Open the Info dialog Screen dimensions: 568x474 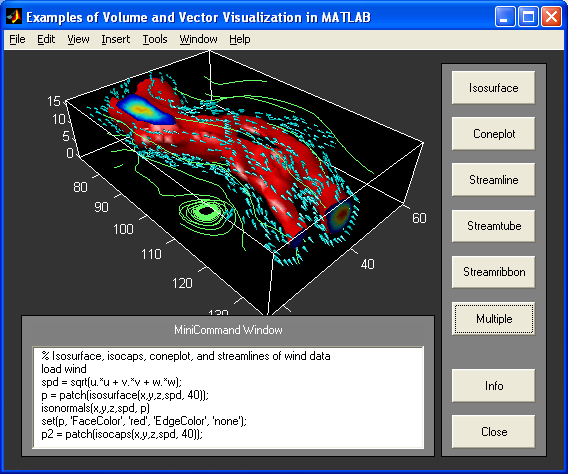[x=493, y=386]
